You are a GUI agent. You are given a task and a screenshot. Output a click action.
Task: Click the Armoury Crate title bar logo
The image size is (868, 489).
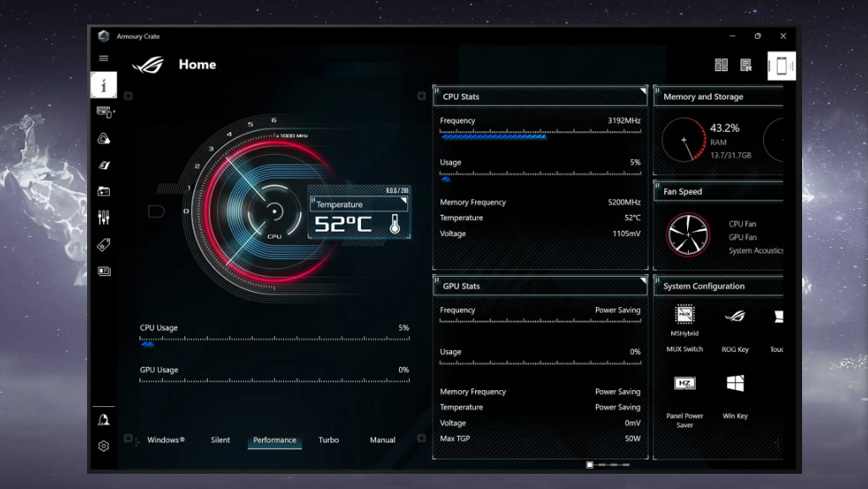tap(103, 36)
